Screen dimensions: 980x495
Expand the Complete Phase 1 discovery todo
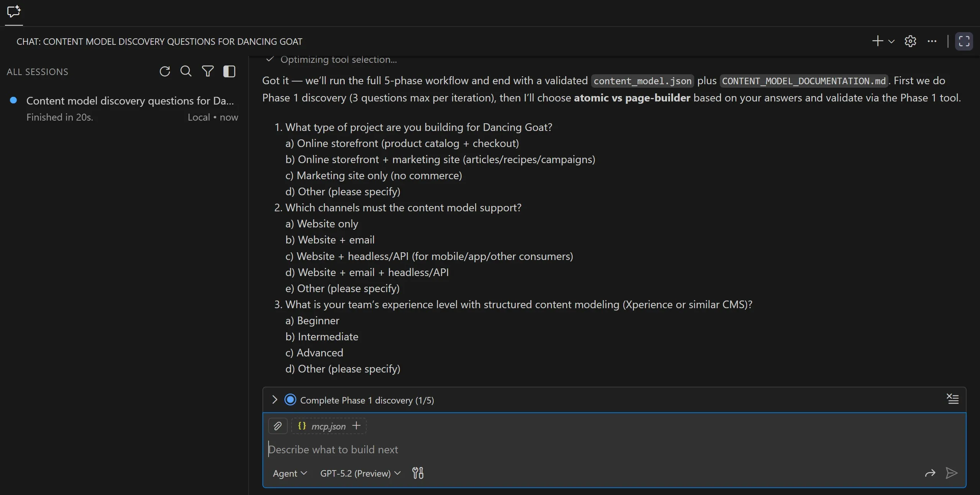pyautogui.click(x=274, y=400)
